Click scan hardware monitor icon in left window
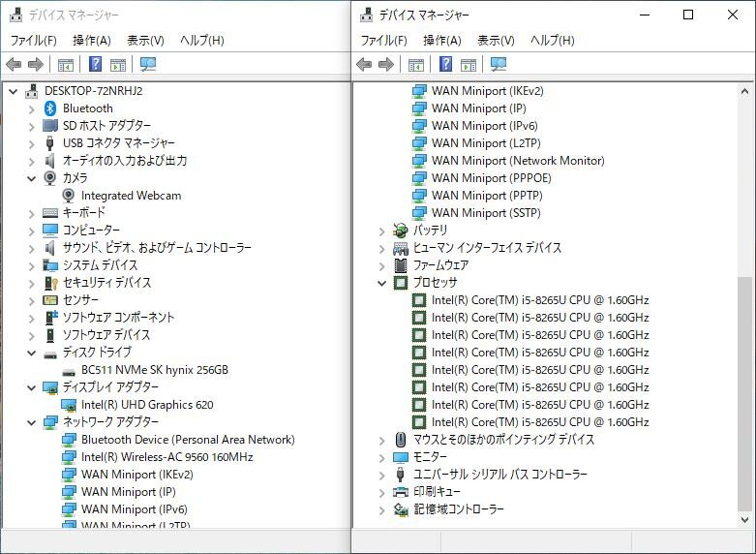The height and width of the screenshot is (554, 756). pyautogui.click(x=148, y=64)
